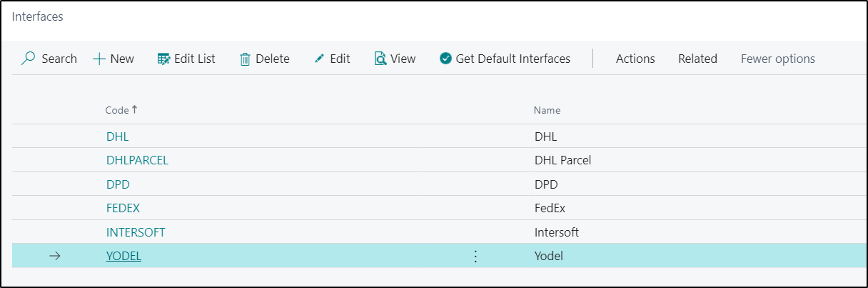Click the New plus icon

pyautogui.click(x=99, y=59)
